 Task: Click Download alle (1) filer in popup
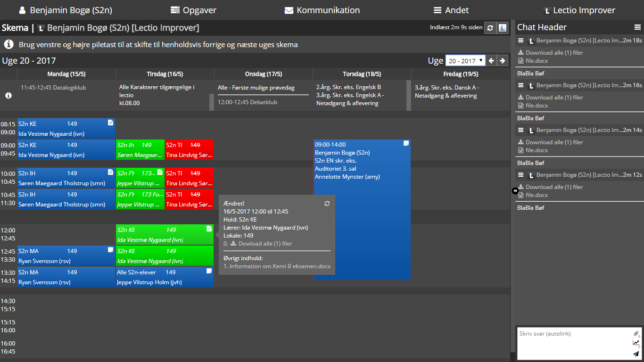pos(265,244)
